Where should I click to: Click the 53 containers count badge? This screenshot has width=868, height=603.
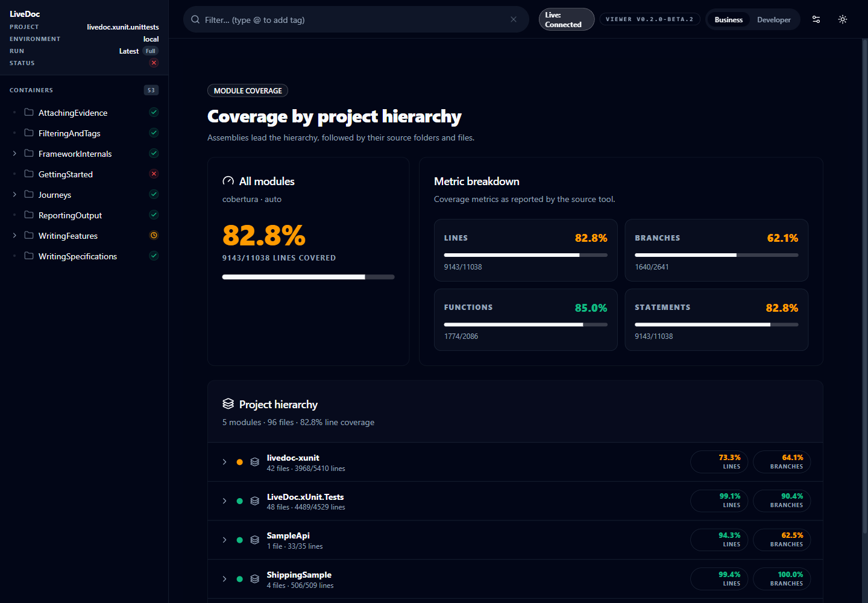[151, 90]
